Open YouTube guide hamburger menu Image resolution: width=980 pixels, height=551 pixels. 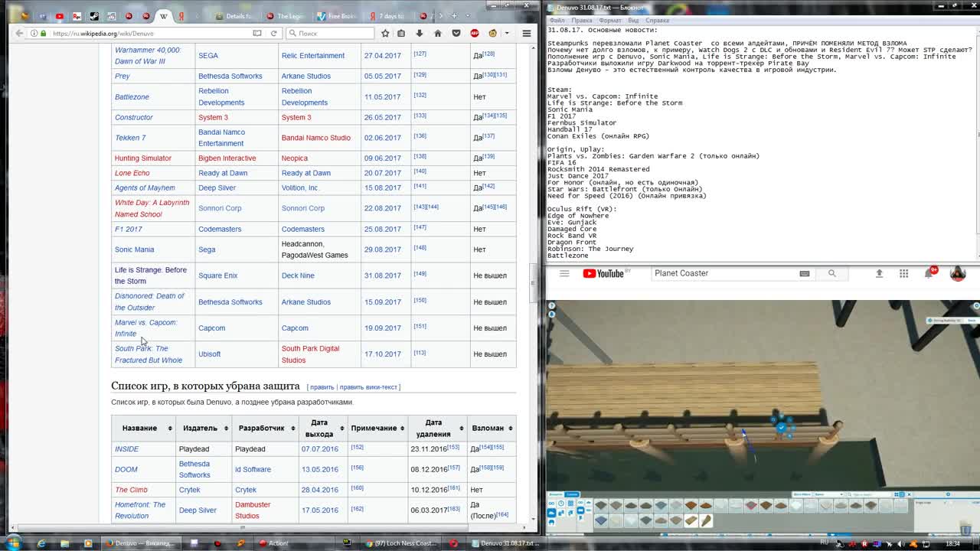(564, 273)
